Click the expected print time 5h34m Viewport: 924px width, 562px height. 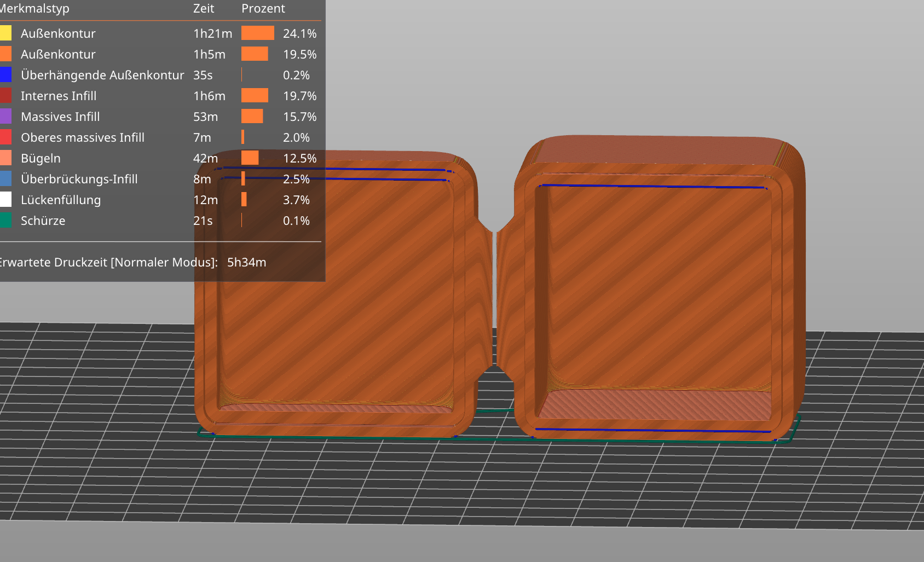point(246,262)
